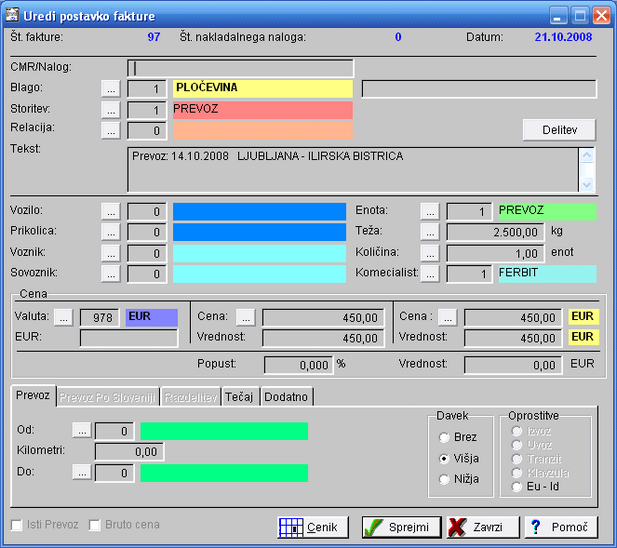Discard changes with the Zavrzi button
The height and width of the screenshot is (548, 617).
[x=483, y=527]
